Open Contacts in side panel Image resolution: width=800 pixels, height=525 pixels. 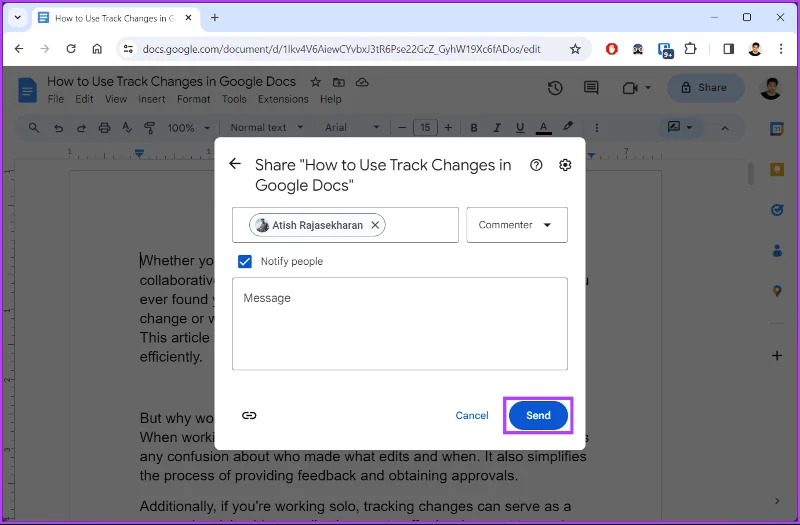click(777, 251)
